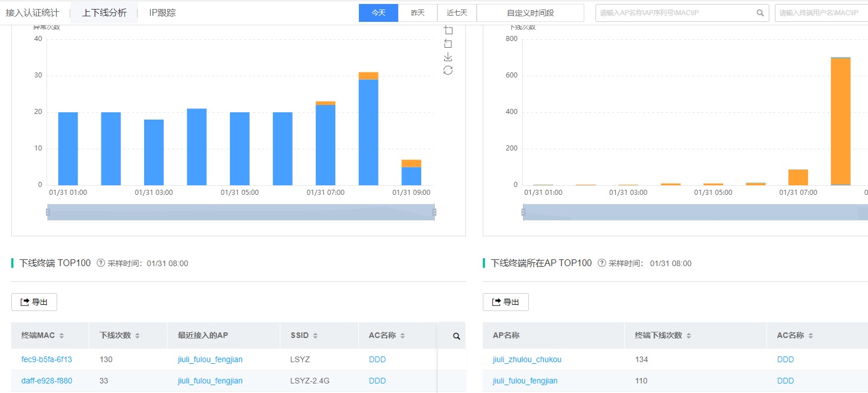Open DDD link in jiuli_zhulou_chukou row
868x393 pixels.
pos(786,359)
